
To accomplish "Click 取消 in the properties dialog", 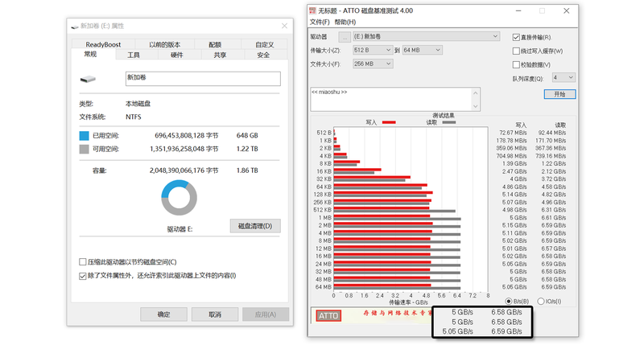I will pos(215,314).
